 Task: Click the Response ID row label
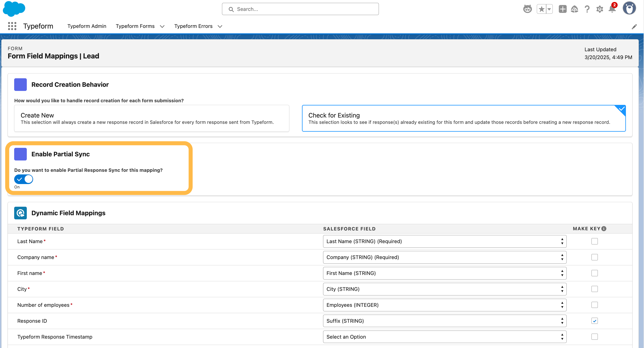[32, 321]
